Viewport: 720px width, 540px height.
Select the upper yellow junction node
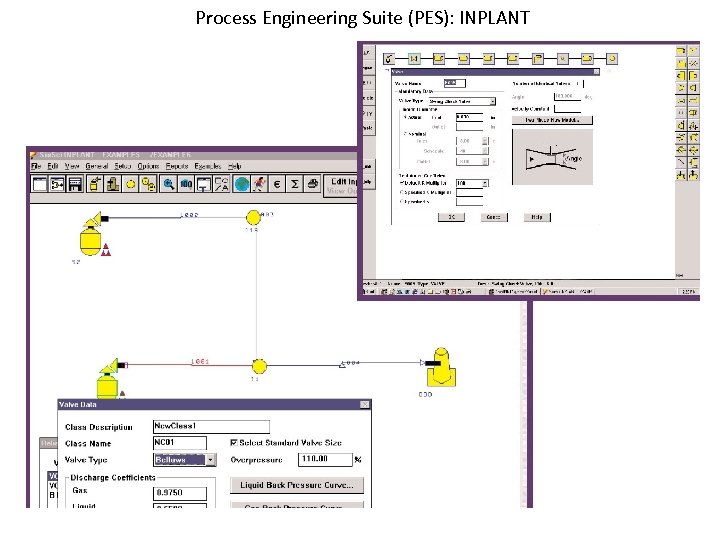click(x=253, y=217)
